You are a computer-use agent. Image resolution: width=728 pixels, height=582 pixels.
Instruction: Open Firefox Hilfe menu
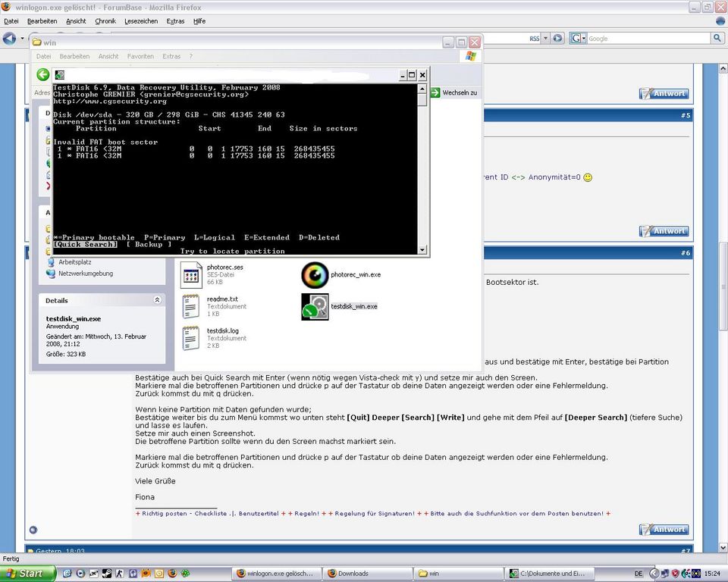199,21
